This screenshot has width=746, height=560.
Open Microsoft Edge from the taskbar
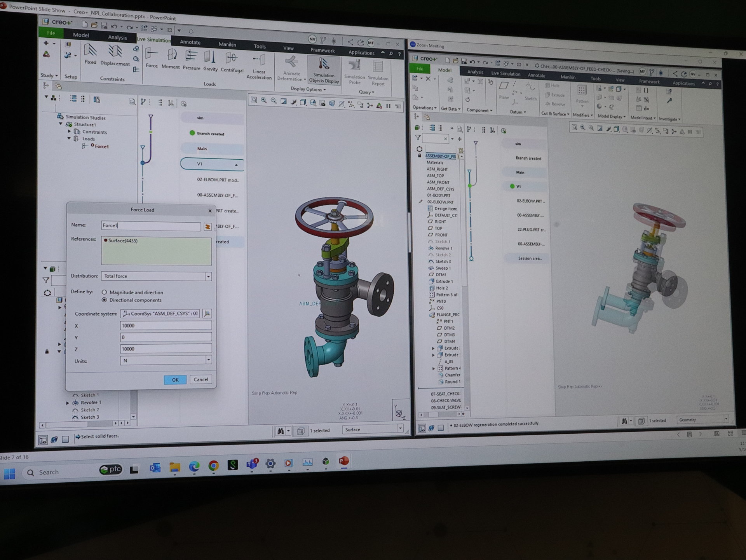click(x=194, y=466)
